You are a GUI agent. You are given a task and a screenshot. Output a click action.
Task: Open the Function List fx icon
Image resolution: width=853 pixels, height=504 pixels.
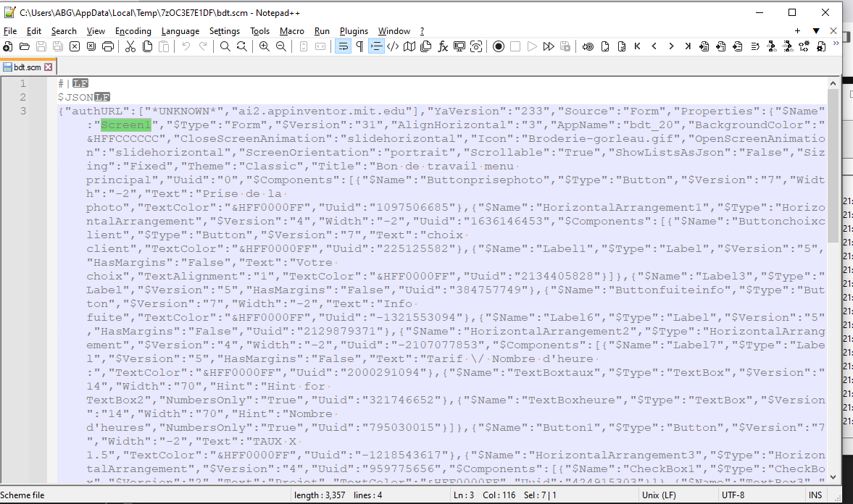click(x=443, y=46)
